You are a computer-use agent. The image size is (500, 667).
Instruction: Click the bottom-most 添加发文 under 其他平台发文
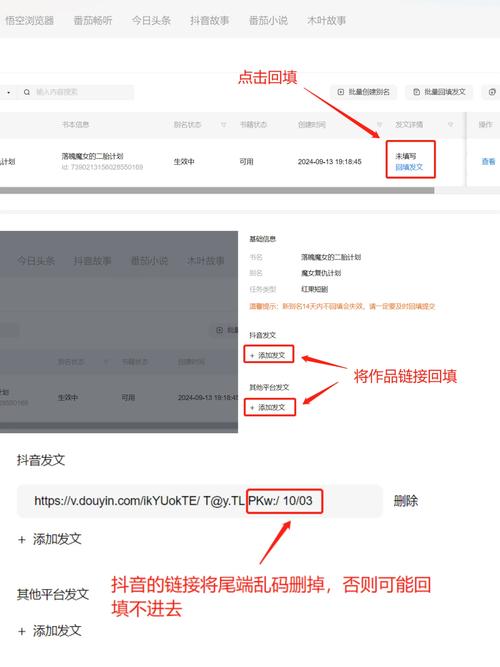coord(50,631)
